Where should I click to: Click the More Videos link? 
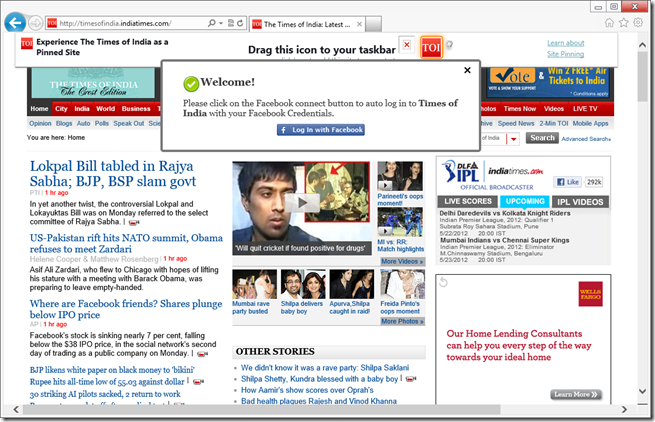(x=402, y=261)
